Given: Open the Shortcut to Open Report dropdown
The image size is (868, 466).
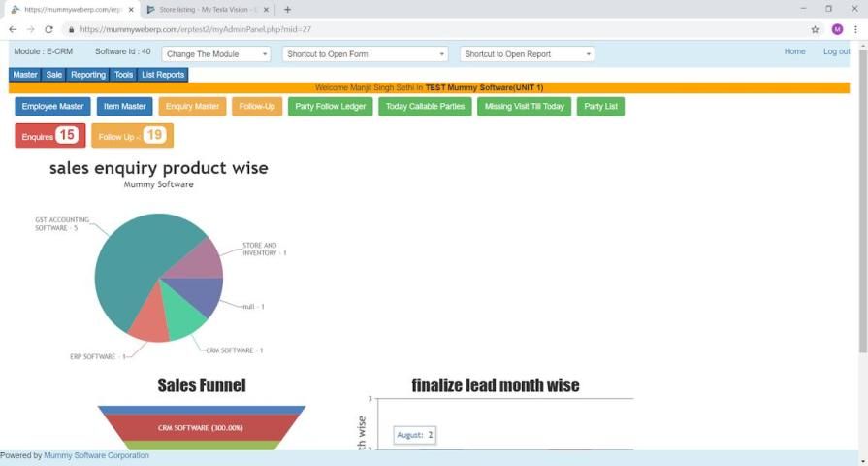Looking at the screenshot, I should tap(527, 54).
